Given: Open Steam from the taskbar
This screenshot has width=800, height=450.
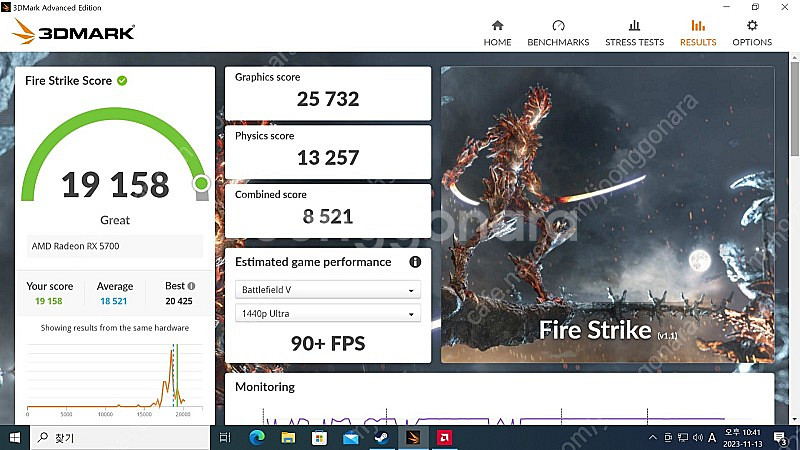Looking at the screenshot, I should 382,438.
